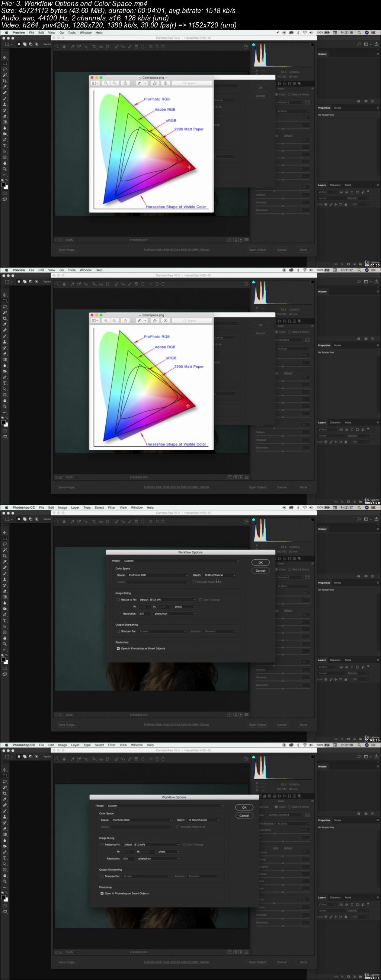Screen dimensions: 381x980
Task: Select the Eraser tool in the 00:02:26 frame
Action: tap(4, 591)
